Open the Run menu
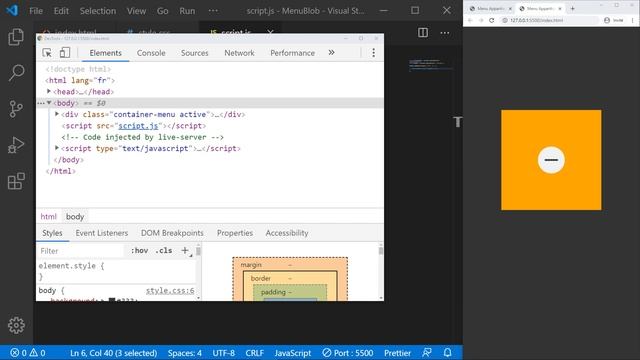 [x=187, y=11]
